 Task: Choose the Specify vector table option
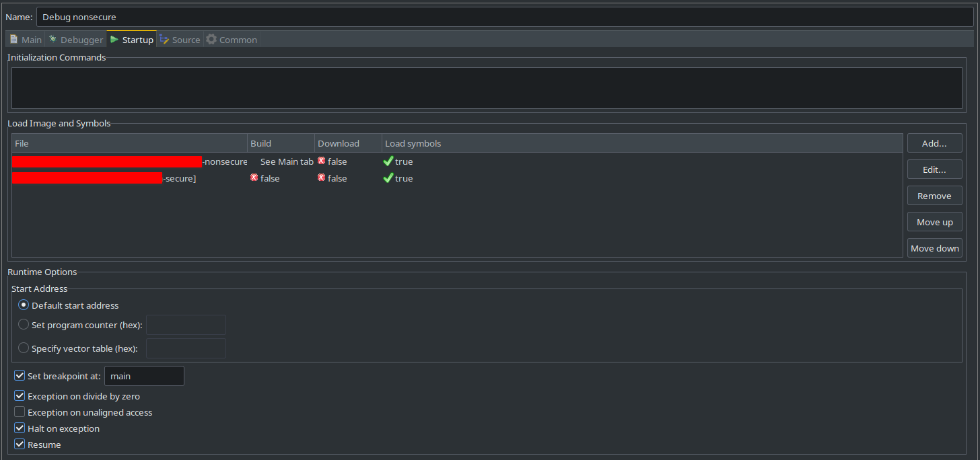[x=24, y=348]
